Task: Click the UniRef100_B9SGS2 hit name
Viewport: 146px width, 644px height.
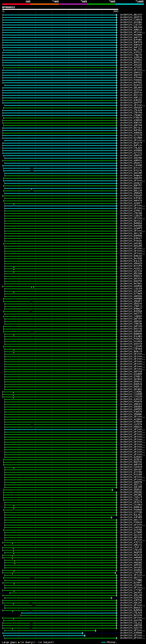Action: pos(131,63)
